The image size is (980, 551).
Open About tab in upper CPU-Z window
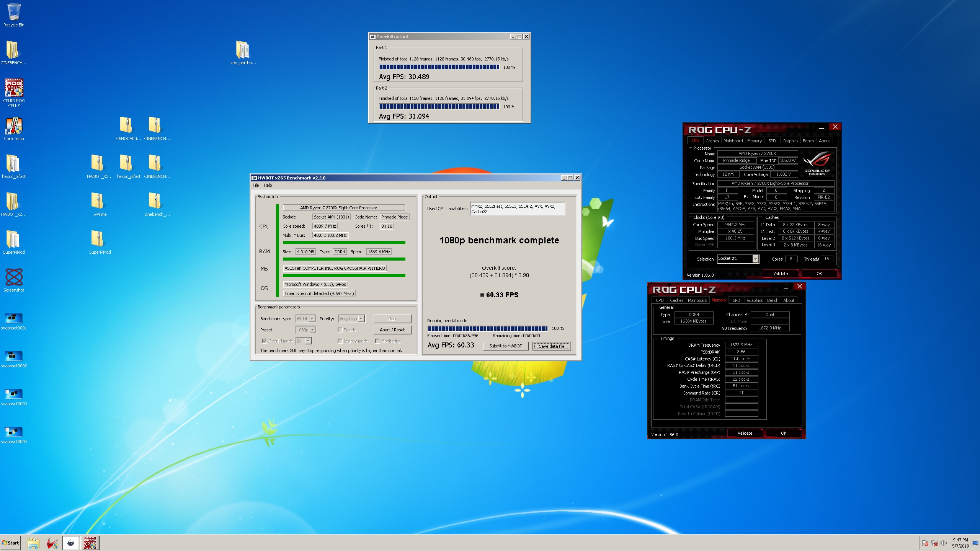point(824,141)
